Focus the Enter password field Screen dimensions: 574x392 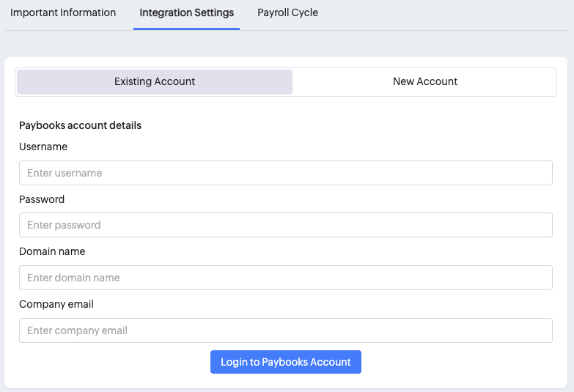pyautogui.click(x=285, y=225)
